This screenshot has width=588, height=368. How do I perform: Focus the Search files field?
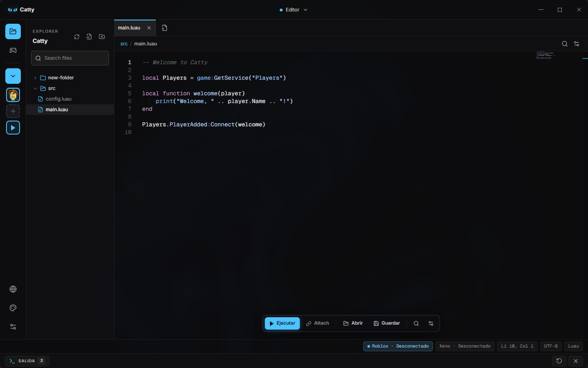click(x=70, y=58)
